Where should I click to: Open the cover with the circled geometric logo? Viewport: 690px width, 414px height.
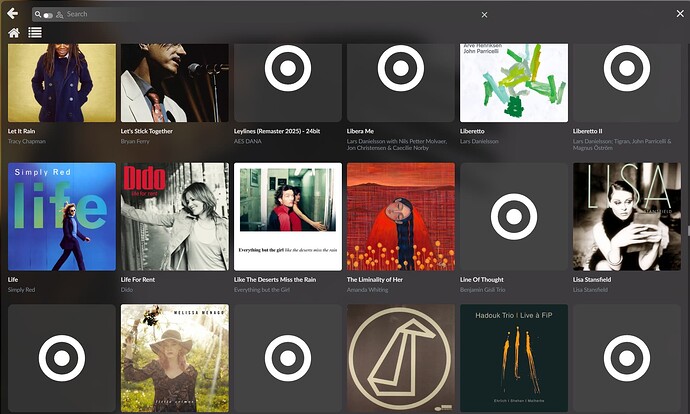pyautogui.click(x=401, y=358)
